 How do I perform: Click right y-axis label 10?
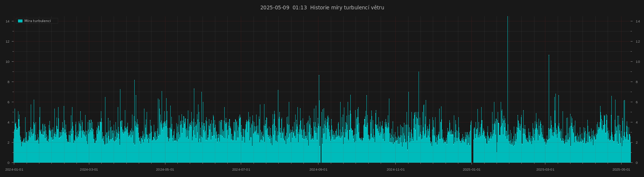tap(638, 62)
